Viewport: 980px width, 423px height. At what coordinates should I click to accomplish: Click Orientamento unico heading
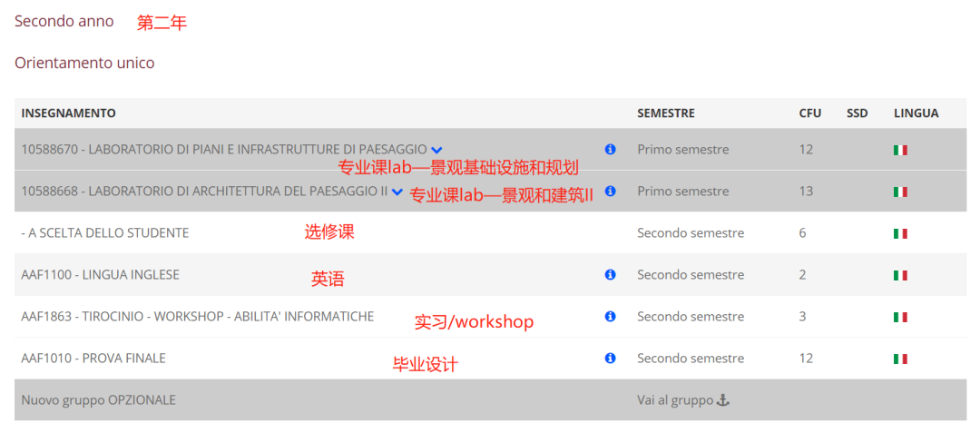(84, 64)
